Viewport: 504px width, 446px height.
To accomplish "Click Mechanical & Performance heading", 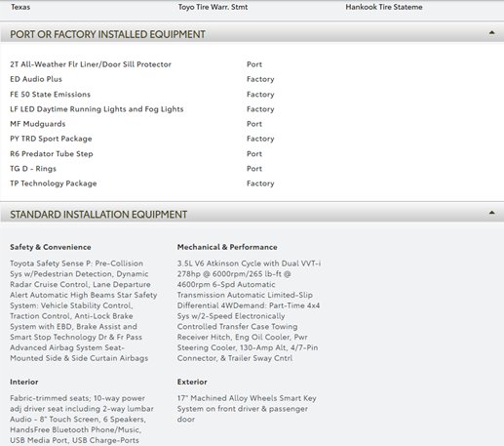I will [227, 247].
